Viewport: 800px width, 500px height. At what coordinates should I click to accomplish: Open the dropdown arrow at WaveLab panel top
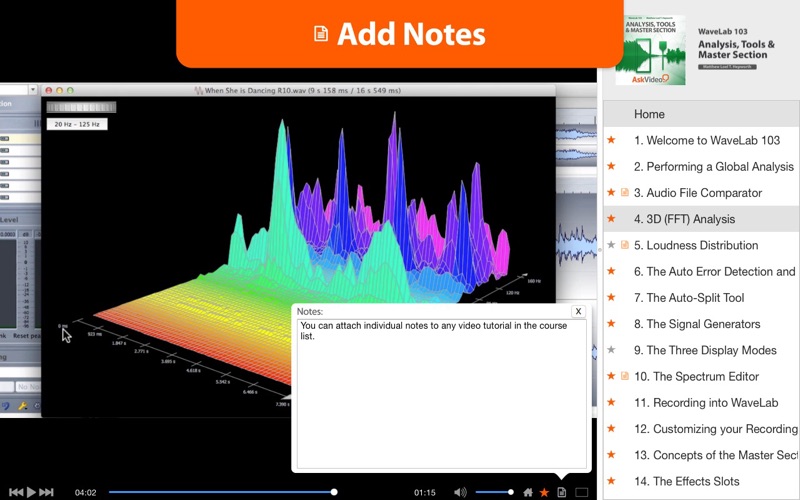(33, 90)
